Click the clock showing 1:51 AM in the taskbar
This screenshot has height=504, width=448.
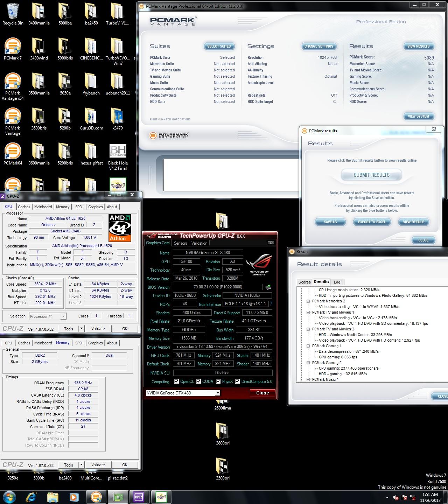[430, 495]
